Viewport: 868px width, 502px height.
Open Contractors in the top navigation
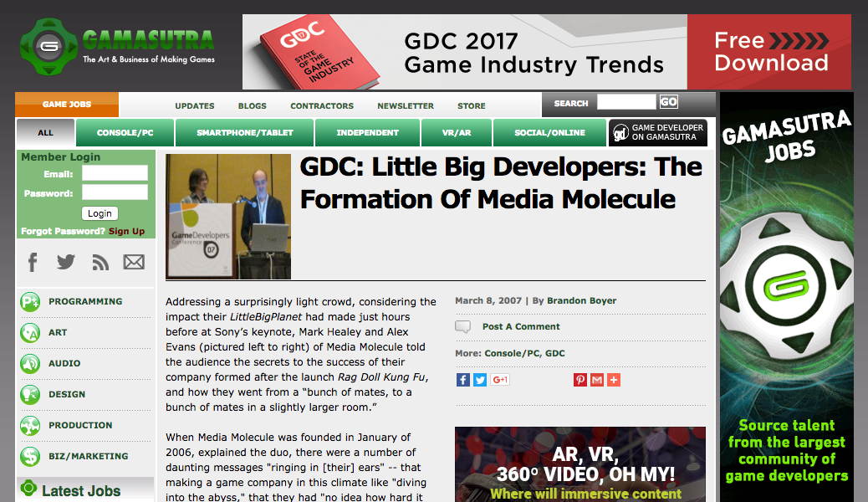coord(322,105)
